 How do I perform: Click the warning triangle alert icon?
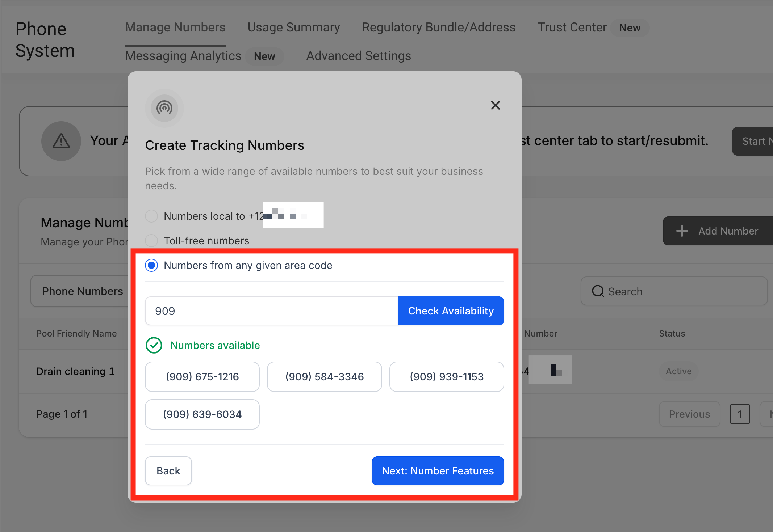click(x=61, y=141)
